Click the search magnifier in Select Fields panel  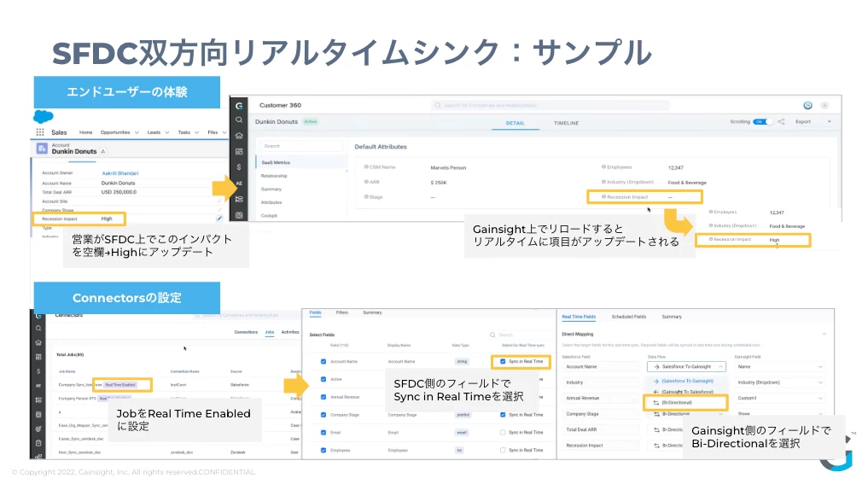pos(492,335)
